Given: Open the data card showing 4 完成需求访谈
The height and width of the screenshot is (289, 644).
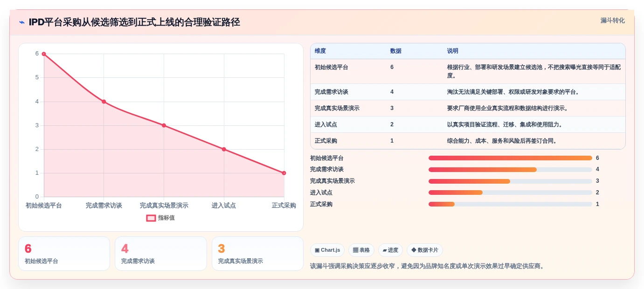Looking at the screenshot, I should 161,254.
